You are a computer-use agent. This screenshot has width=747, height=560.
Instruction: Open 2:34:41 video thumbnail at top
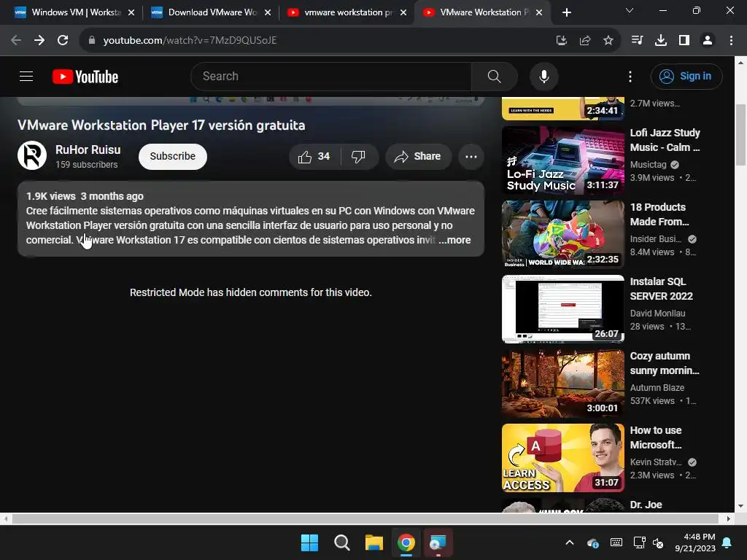[562, 109]
